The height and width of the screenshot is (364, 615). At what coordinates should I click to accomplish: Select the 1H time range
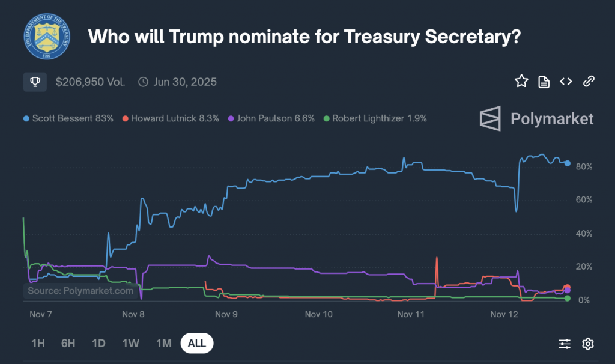click(x=38, y=344)
